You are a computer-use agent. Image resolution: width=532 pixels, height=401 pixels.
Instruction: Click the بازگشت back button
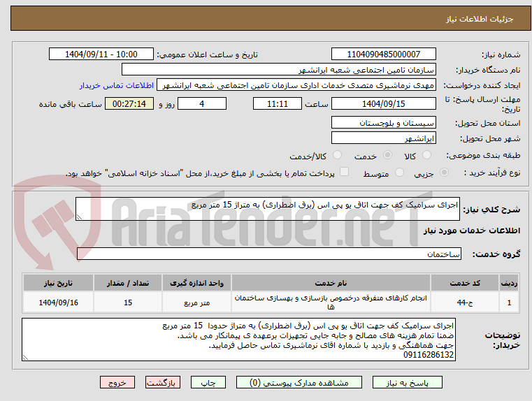(x=162, y=382)
